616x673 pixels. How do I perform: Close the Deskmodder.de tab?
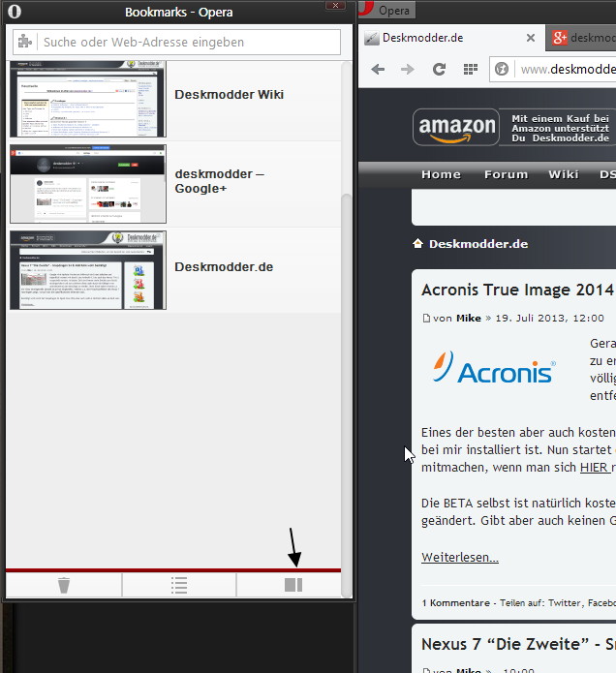point(531,38)
